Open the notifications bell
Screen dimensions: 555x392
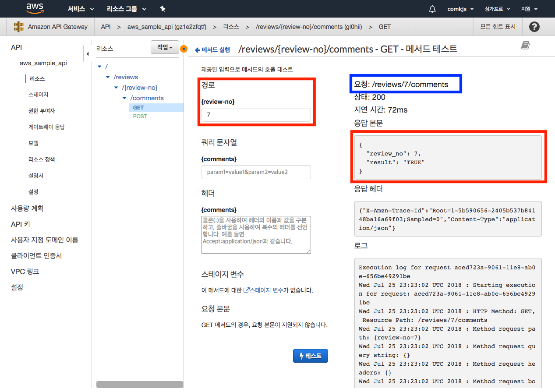coord(432,9)
